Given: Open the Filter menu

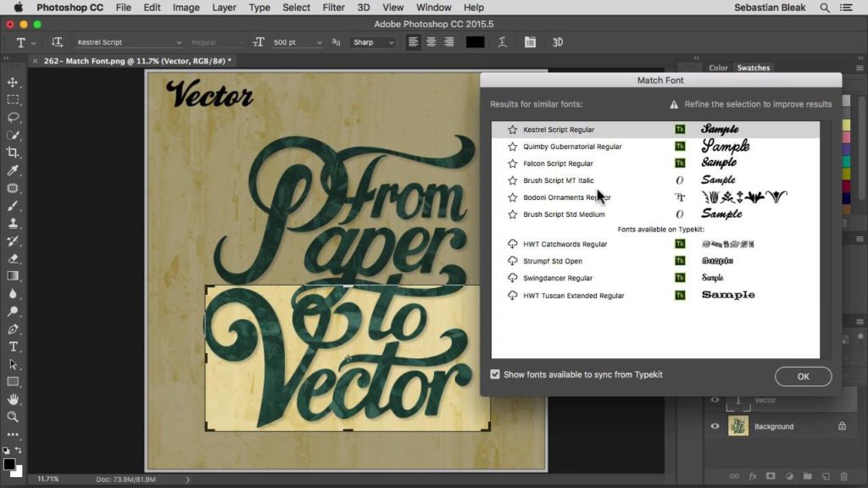Looking at the screenshot, I should tap(333, 7).
